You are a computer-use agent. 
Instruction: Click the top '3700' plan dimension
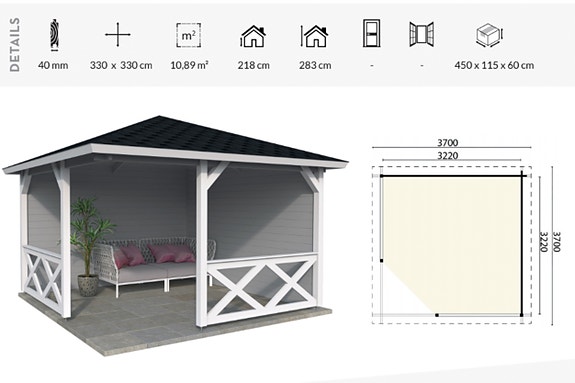point(448,142)
